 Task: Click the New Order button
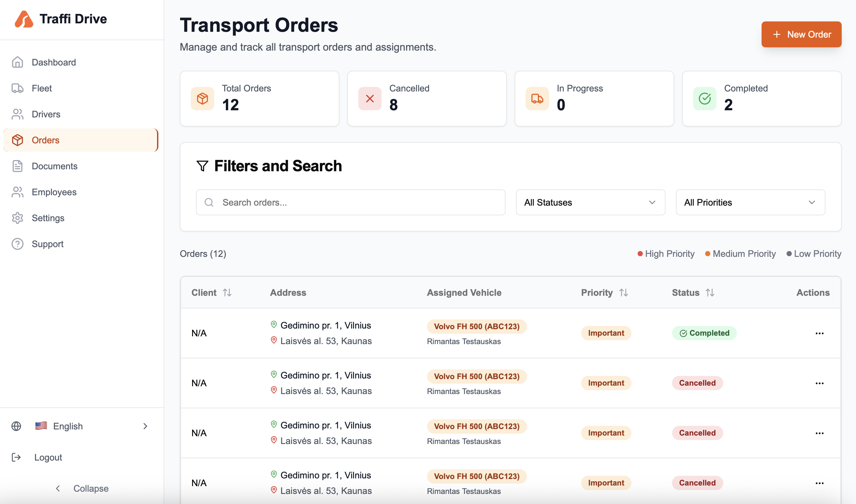[801, 34]
